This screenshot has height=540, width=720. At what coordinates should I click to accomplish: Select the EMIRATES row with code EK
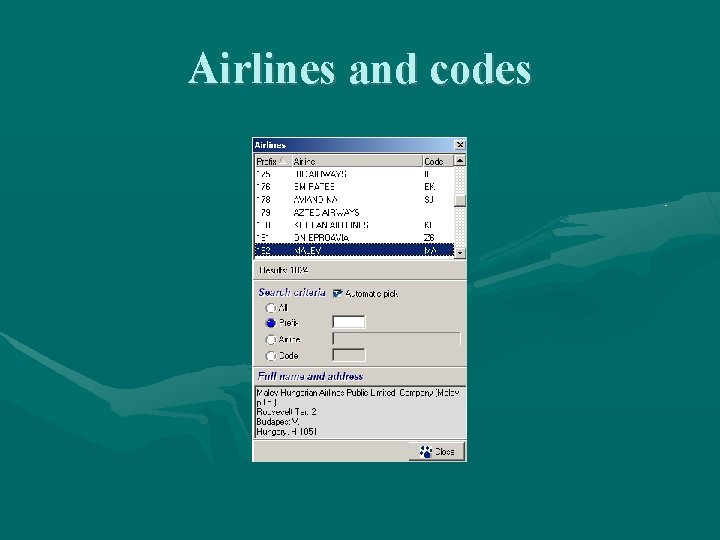[354, 187]
